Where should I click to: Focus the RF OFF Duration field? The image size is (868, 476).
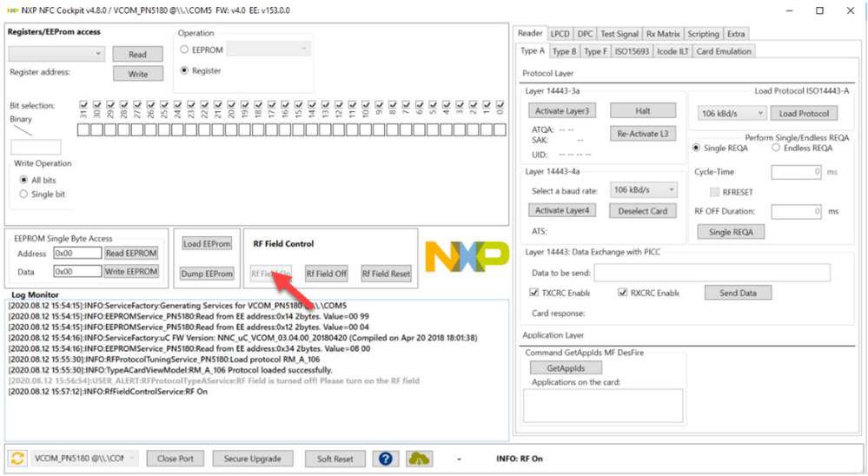pos(796,211)
